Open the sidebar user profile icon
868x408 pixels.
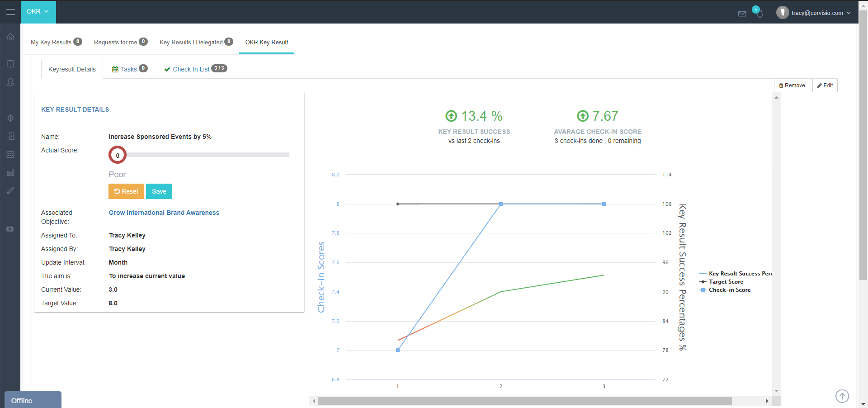10,82
